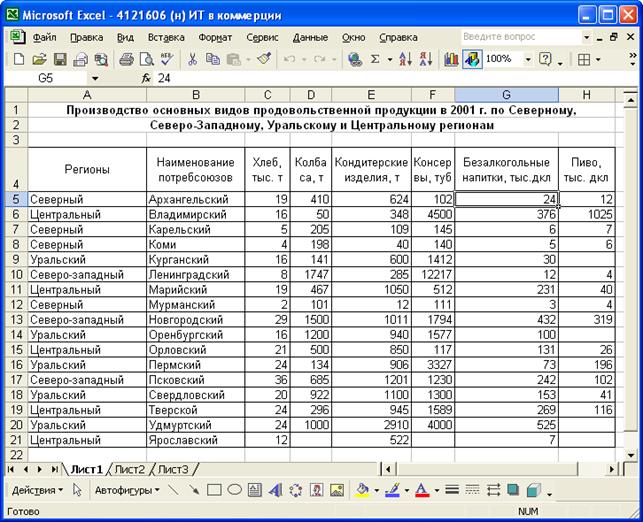Open Print Preview from the toolbar
Viewport: 643px width, 522px height.
pos(146,60)
